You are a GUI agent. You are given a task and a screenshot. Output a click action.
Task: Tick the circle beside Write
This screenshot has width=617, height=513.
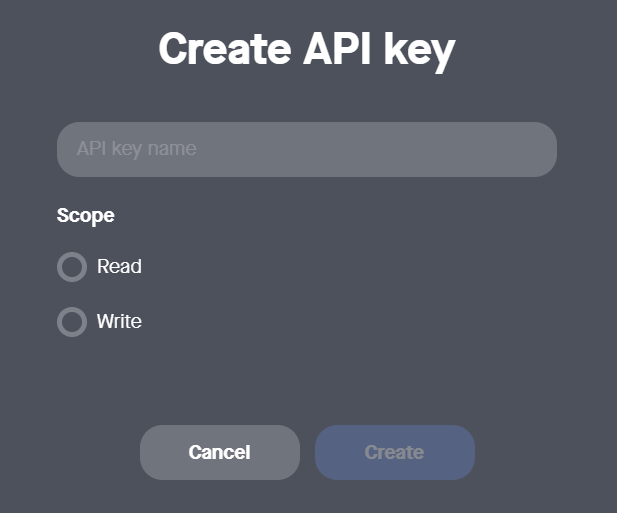[72, 322]
